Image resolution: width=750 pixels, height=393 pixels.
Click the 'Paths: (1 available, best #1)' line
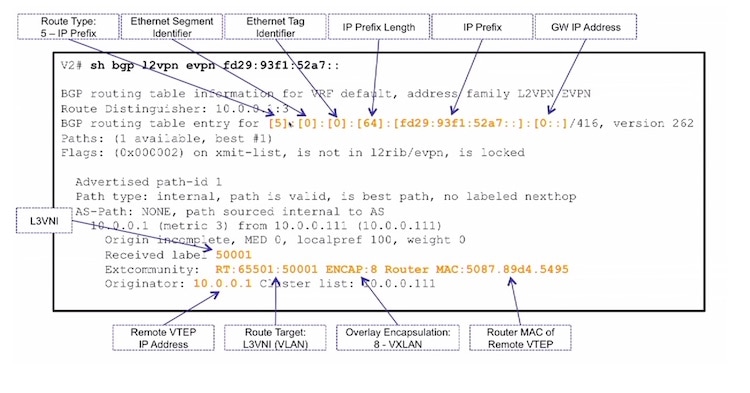coord(166,138)
